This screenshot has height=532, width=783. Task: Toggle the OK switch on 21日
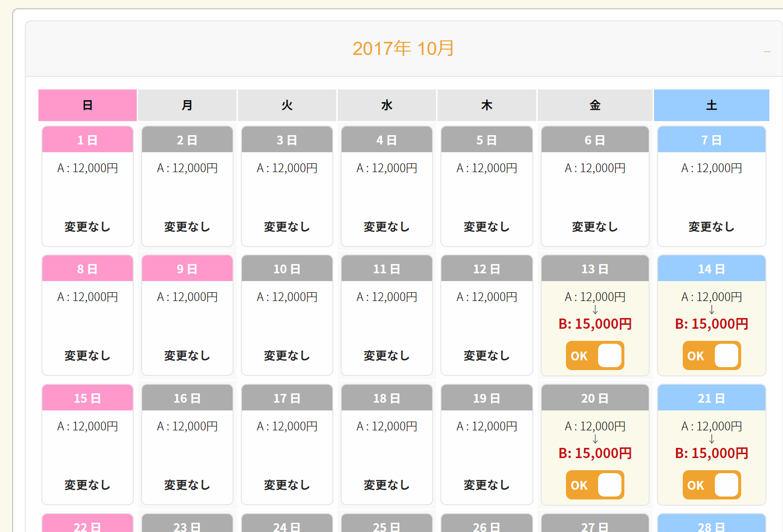pos(711,485)
